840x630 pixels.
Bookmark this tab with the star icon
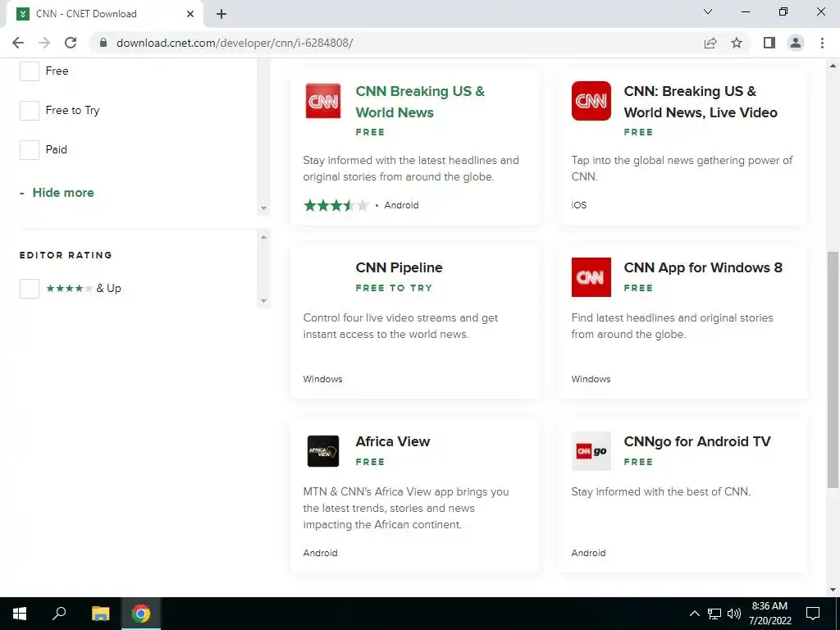[737, 43]
